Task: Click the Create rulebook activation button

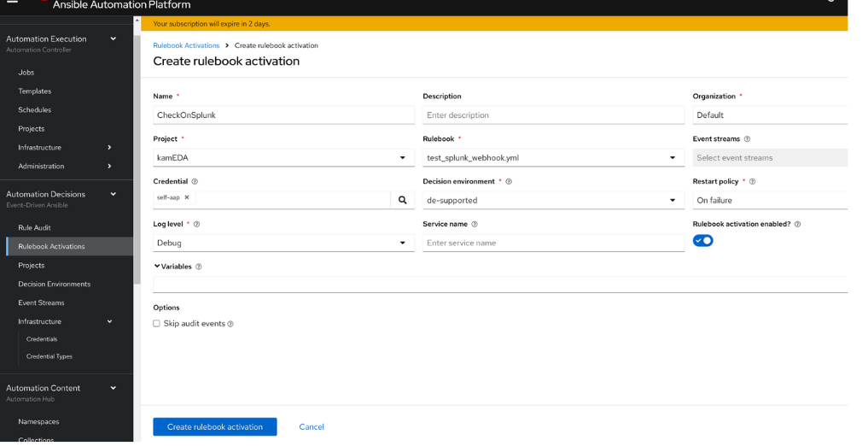Action: coord(215,427)
